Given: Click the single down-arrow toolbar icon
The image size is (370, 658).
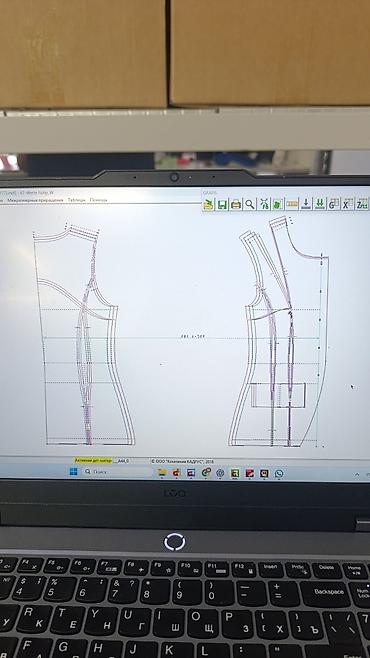Looking at the screenshot, I should point(306,204).
